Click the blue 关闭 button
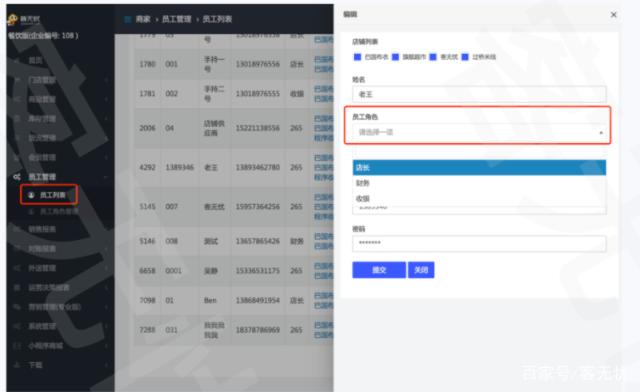Image resolution: width=640 pixels, height=392 pixels. pyautogui.click(x=421, y=270)
